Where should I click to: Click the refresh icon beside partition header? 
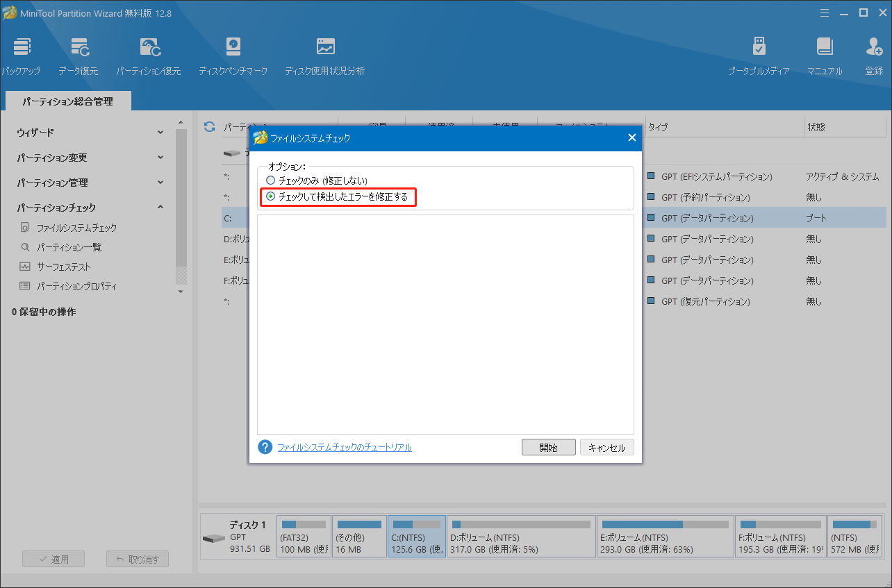click(x=209, y=127)
